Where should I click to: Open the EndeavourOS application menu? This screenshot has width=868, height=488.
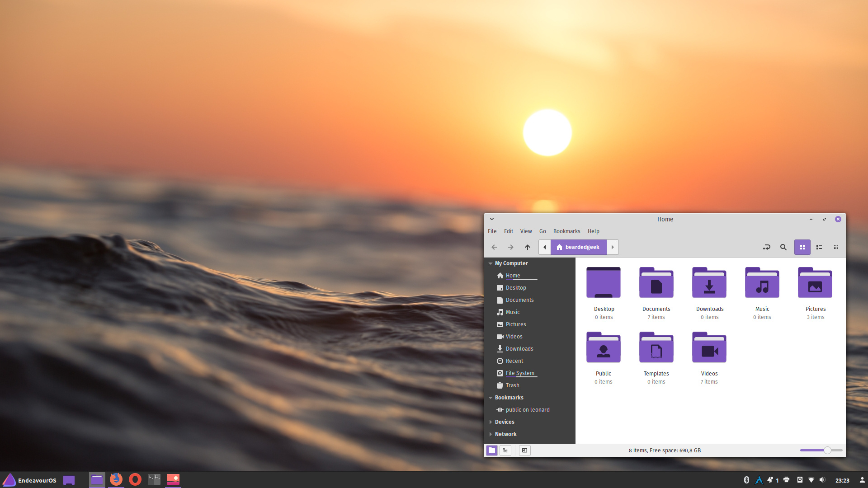[30, 480]
